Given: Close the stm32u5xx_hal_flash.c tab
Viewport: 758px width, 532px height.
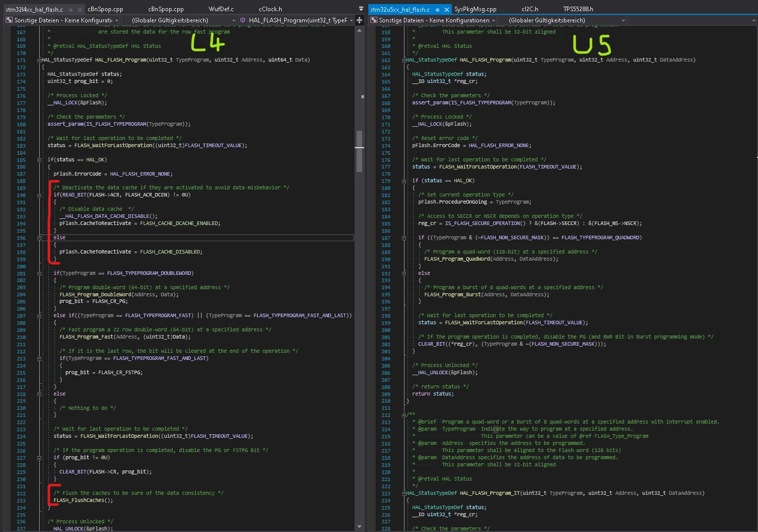Looking at the screenshot, I should [x=447, y=9].
